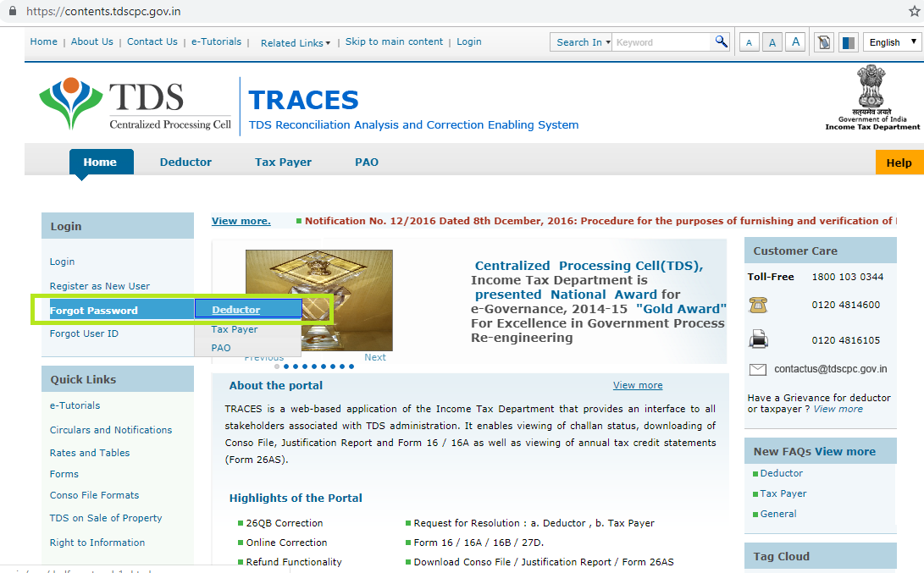This screenshot has width=924, height=573.
Task: Open Conso File Formats
Action: point(94,495)
